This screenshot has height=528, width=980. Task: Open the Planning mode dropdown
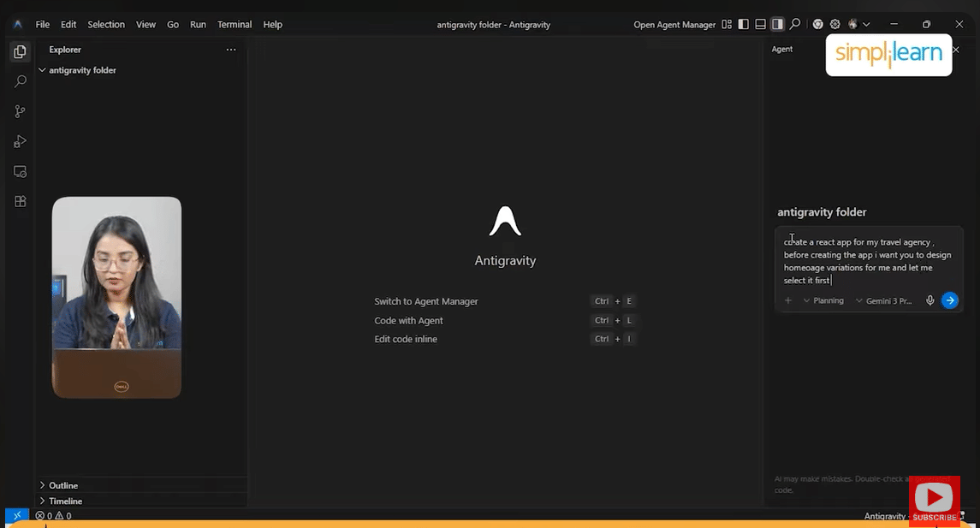click(823, 300)
